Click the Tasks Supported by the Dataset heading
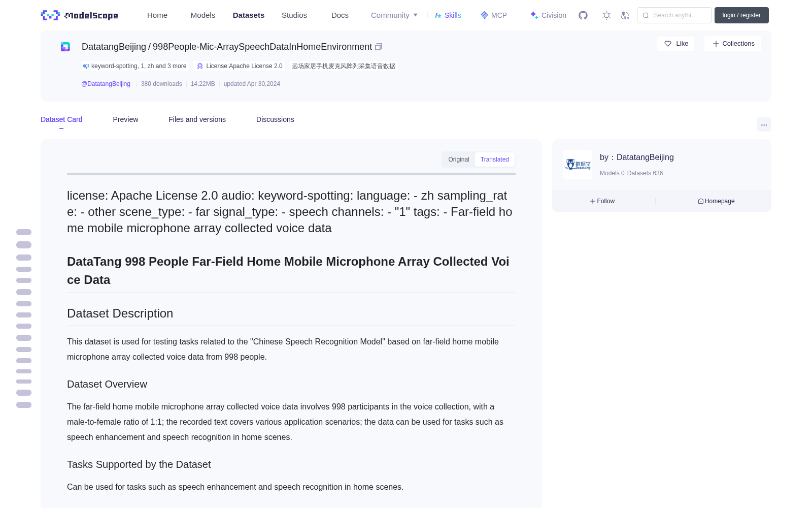812x508 pixels. point(139,464)
